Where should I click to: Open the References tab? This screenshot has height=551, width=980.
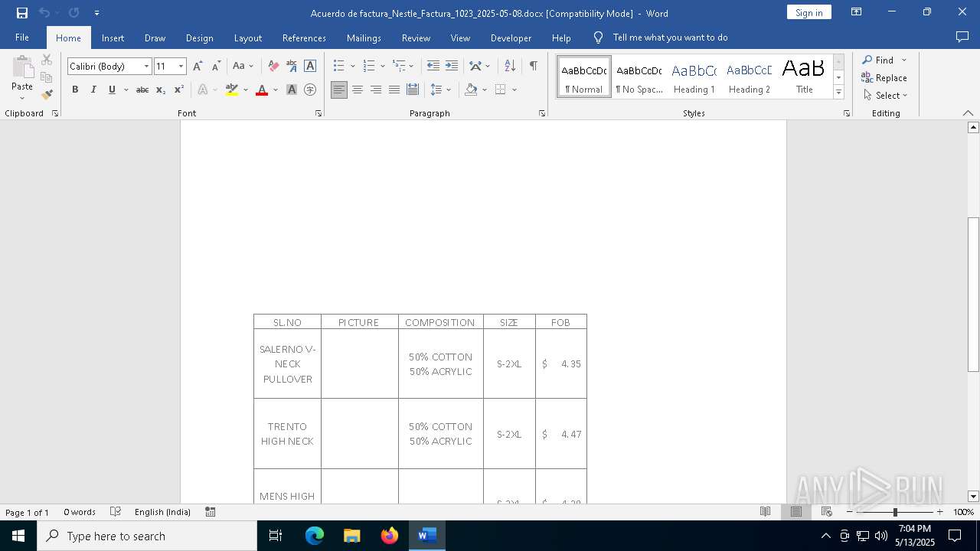click(x=304, y=37)
